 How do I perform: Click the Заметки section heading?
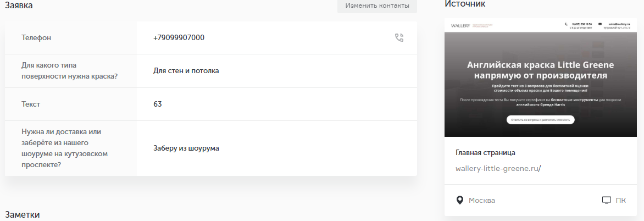(x=23, y=214)
